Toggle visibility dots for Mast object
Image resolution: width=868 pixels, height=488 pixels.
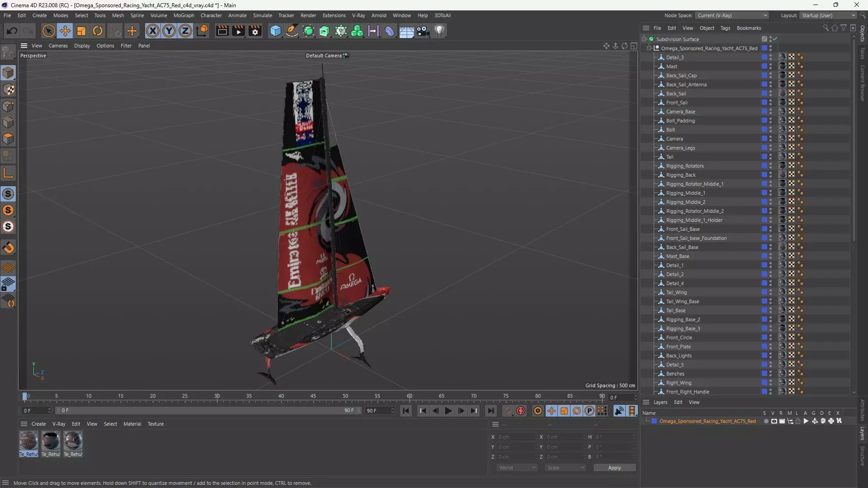pos(771,66)
